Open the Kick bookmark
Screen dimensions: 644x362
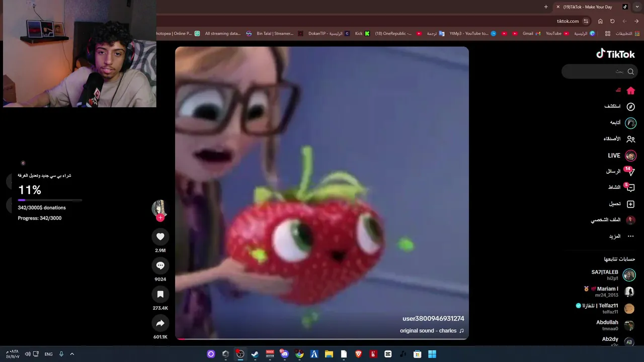(362, 34)
